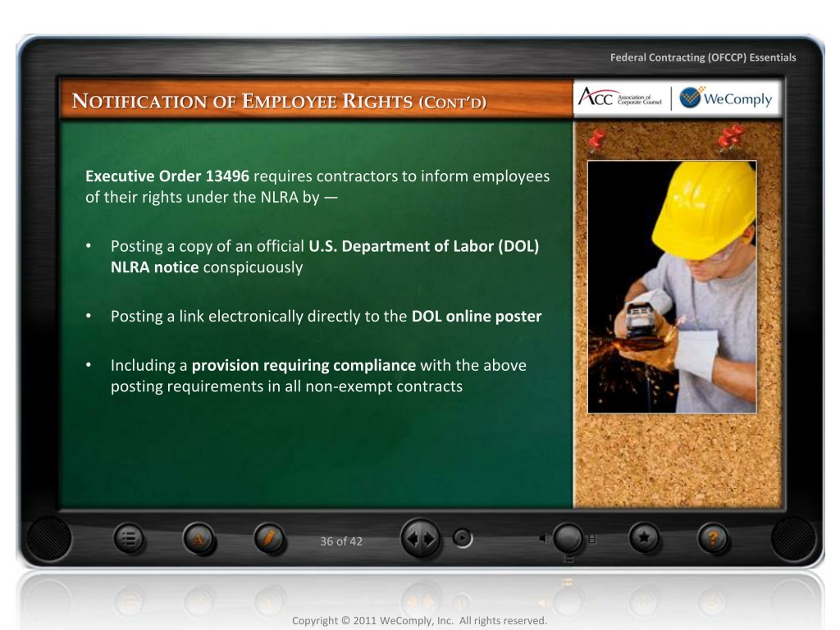
Task: Click the star bookmark button
Action: (643, 537)
